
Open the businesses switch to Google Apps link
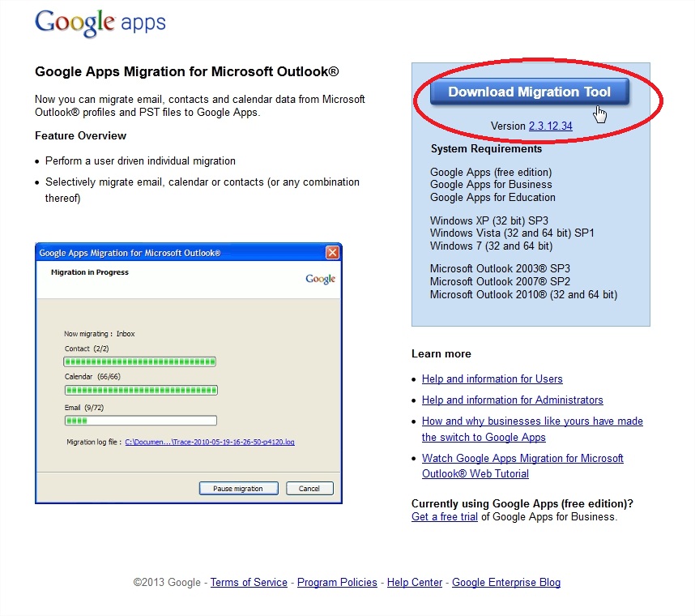[532, 429]
